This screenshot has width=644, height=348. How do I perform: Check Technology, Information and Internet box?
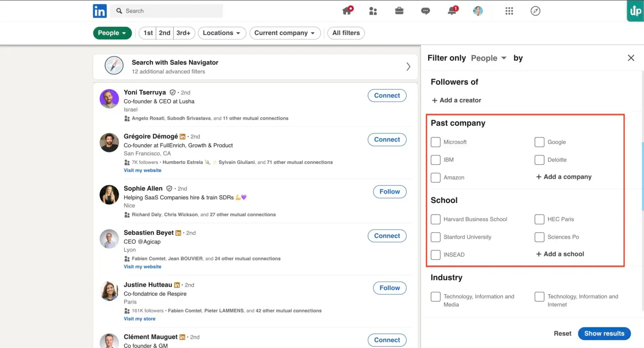540,297
